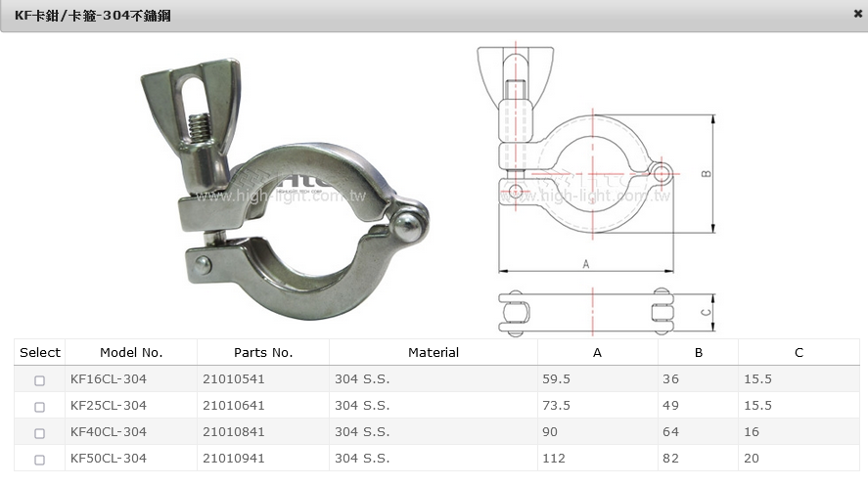Click the Select column header
868x486 pixels.
40,352
